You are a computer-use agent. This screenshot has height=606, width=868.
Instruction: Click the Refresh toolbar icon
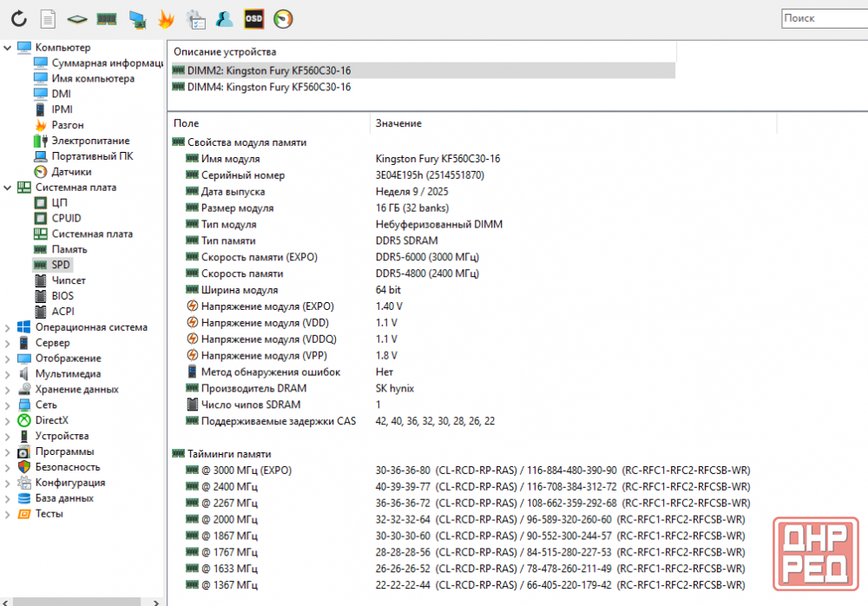[x=19, y=19]
